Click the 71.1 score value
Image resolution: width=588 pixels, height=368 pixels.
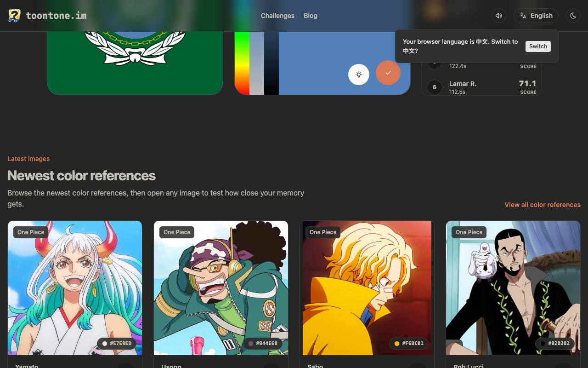(527, 83)
